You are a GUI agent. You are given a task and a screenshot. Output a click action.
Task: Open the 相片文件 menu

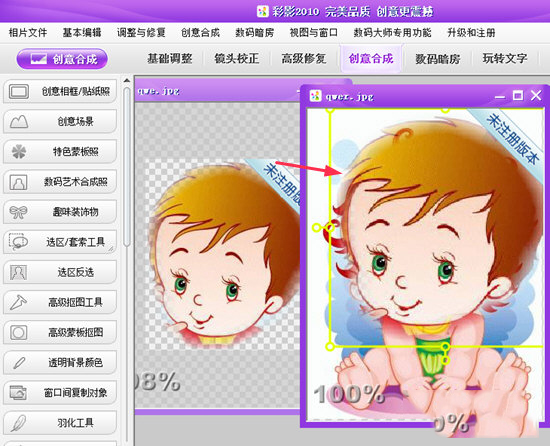[28, 33]
